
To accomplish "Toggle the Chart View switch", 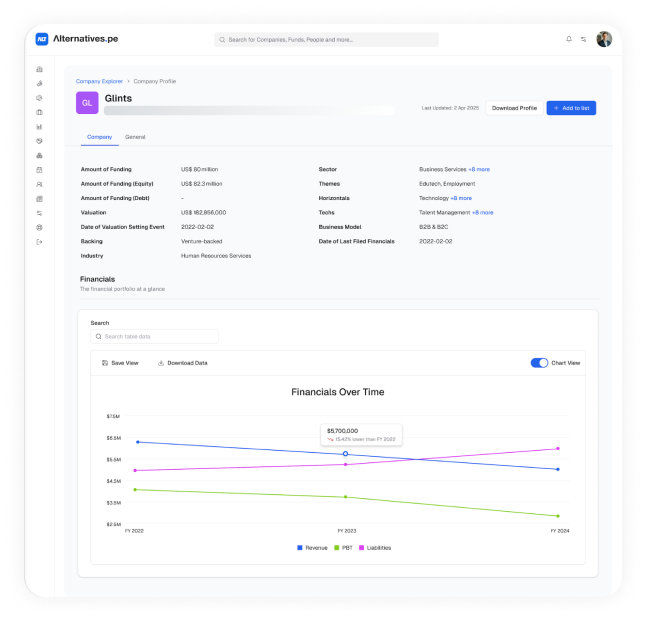I will (539, 363).
